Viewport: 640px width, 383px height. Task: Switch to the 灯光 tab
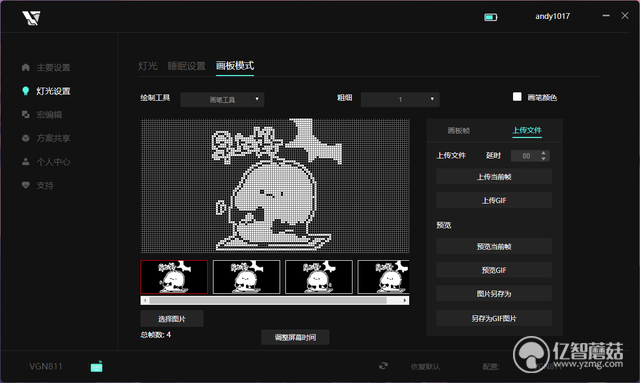click(147, 66)
